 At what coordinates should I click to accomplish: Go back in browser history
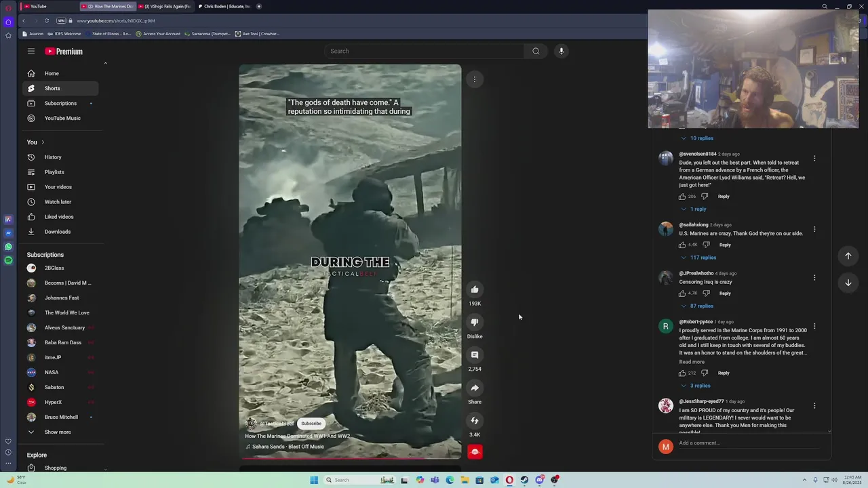point(23,20)
